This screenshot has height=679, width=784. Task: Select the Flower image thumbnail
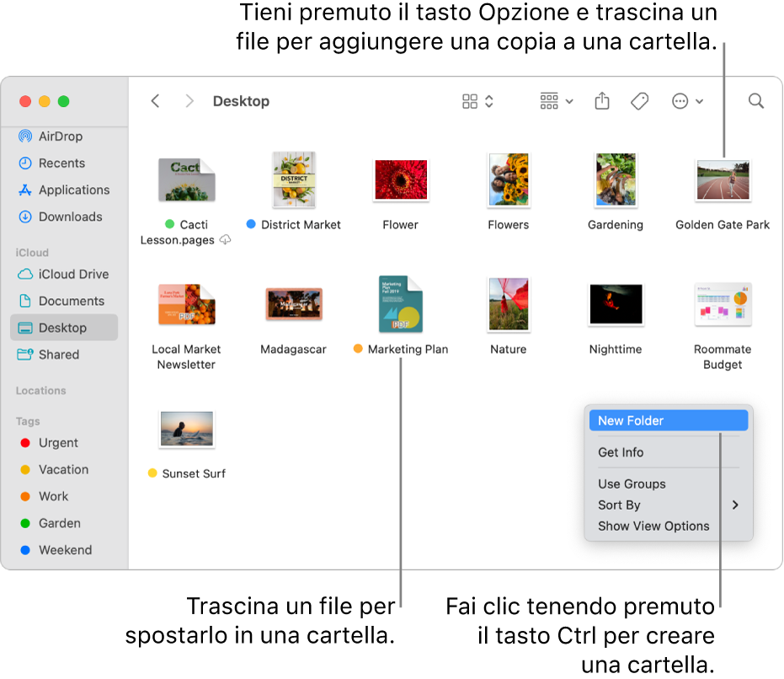pyautogui.click(x=401, y=179)
